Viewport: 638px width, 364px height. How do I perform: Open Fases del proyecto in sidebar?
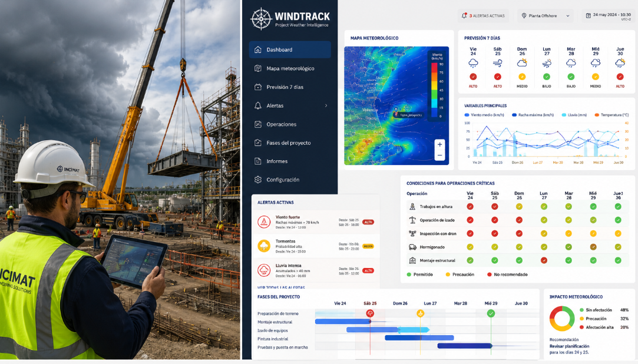[x=290, y=143]
